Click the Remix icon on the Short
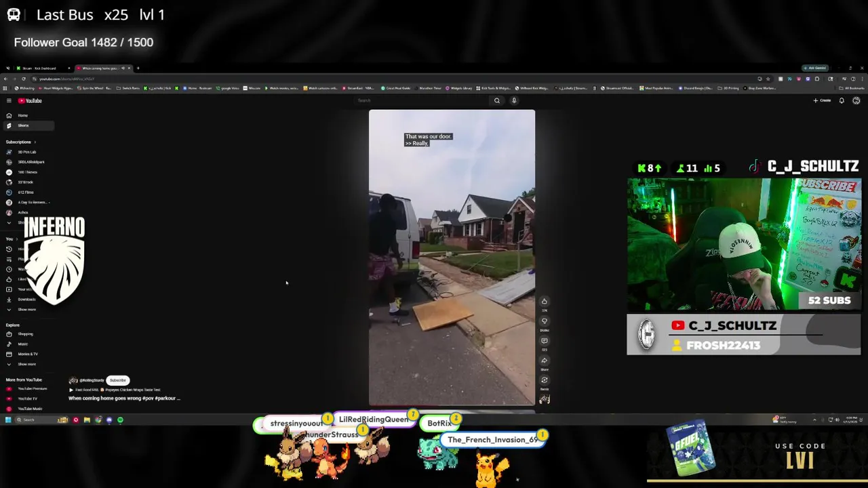The height and width of the screenshot is (488, 868). click(544, 380)
